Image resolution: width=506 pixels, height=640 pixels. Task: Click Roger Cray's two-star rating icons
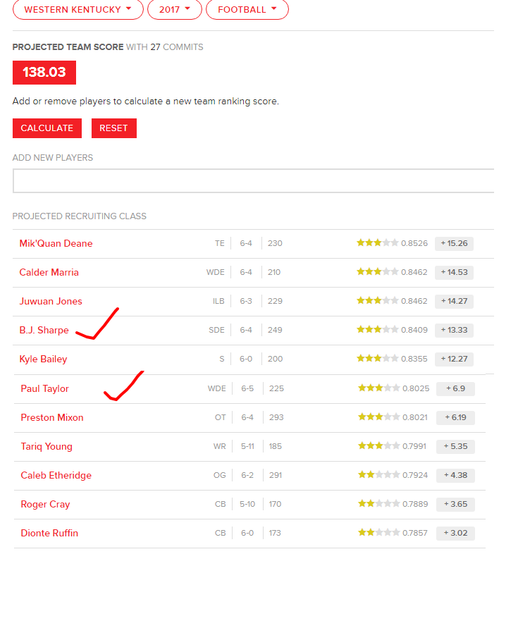click(x=379, y=504)
